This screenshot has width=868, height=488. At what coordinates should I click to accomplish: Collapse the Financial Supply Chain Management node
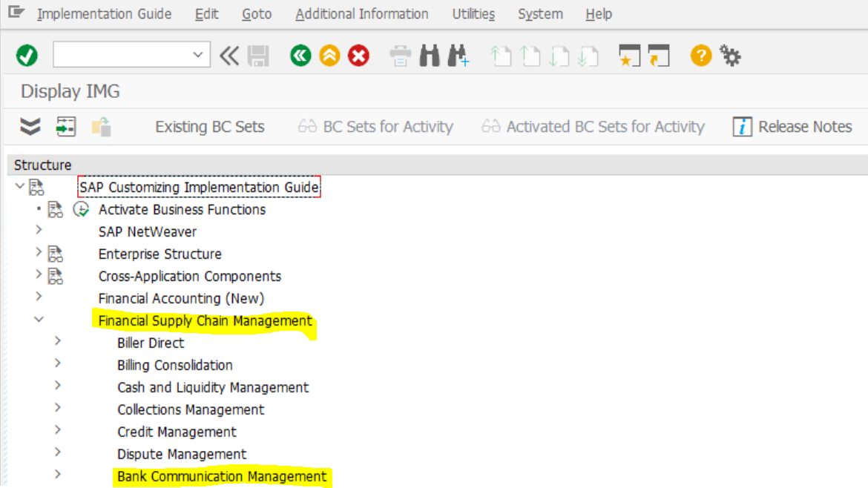pos(39,320)
